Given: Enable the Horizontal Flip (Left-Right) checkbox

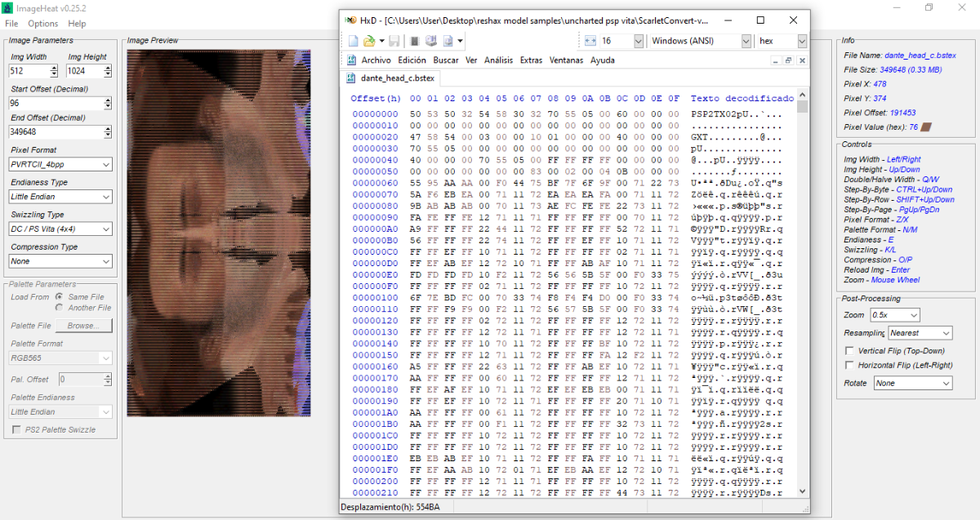Looking at the screenshot, I should [850, 366].
